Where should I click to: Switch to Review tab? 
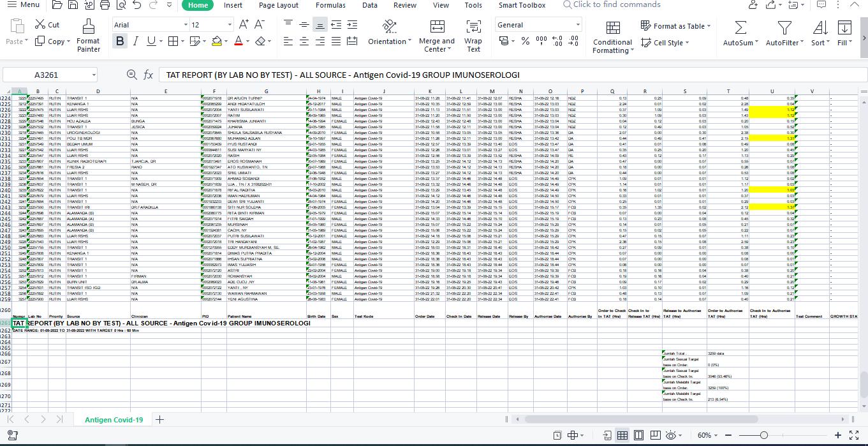(x=404, y=5)
